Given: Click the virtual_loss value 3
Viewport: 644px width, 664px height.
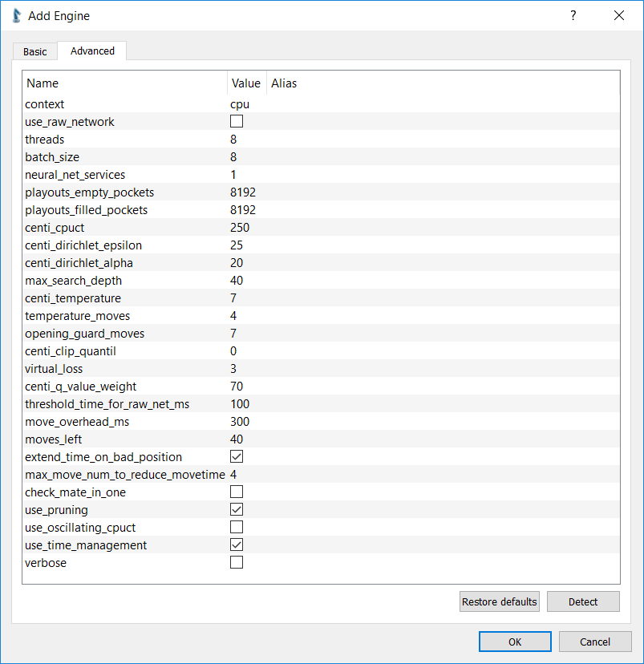Looking at the screenshot, I should tap(233, 369).
